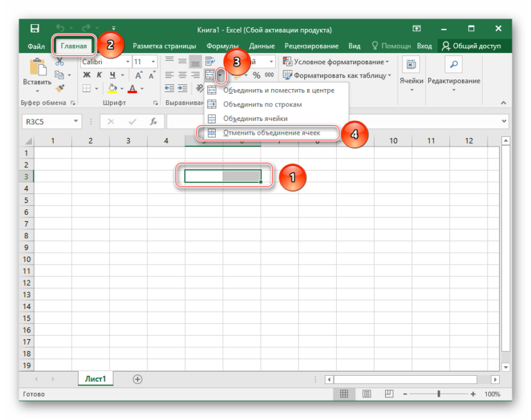Open ribbon display options
531x420 pixels.
coord(416,28)
